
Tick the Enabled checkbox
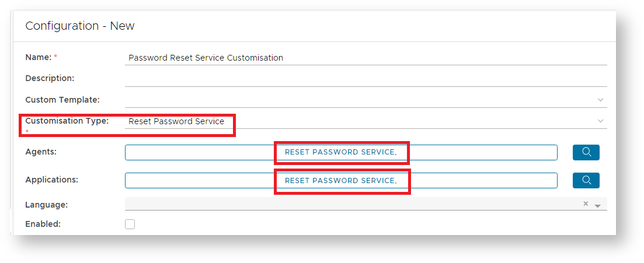click(x=130, y=224)
